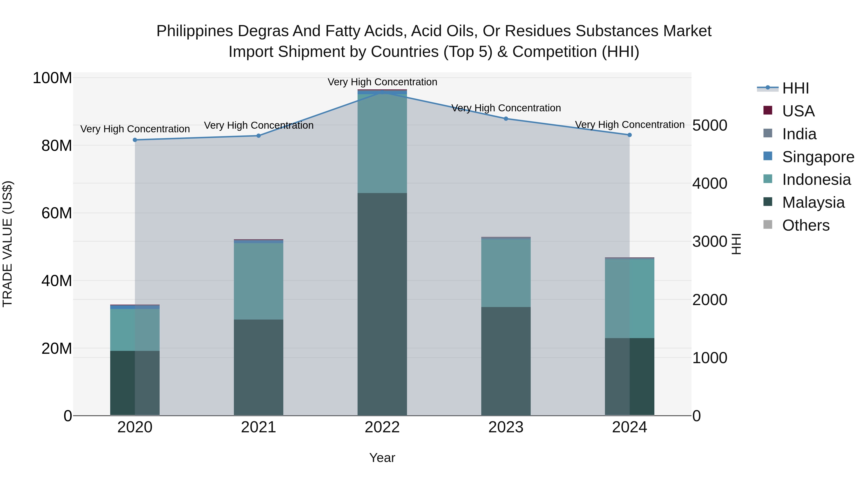Click the 2020 Indonesia bar segment
This screenshot has height=488, width=868.
click(x=135, y=330)
